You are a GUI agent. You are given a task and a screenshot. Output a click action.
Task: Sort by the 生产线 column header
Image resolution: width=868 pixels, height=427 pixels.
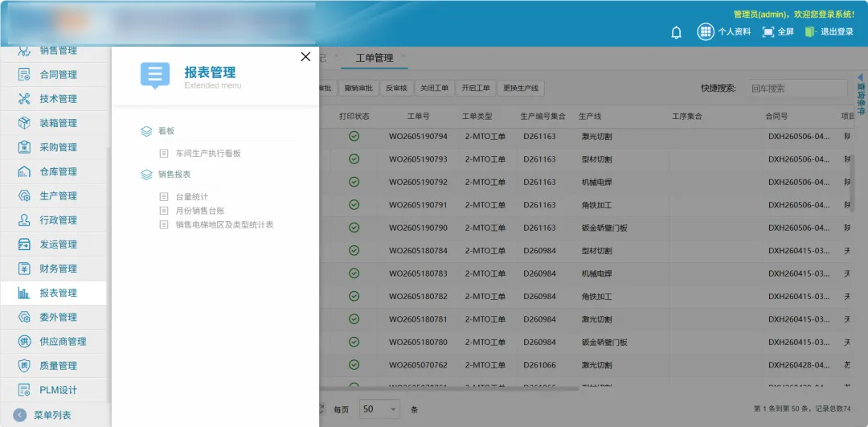pos(590,117)
